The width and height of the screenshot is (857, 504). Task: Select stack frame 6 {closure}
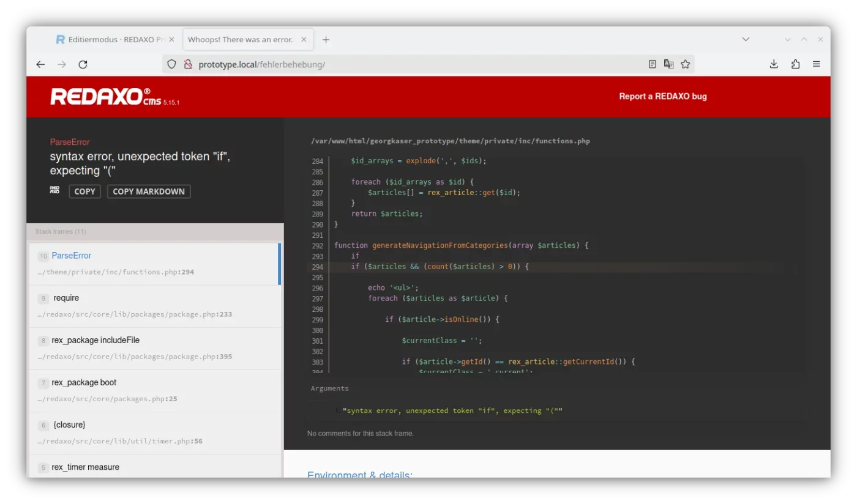(x=155, y=432)
